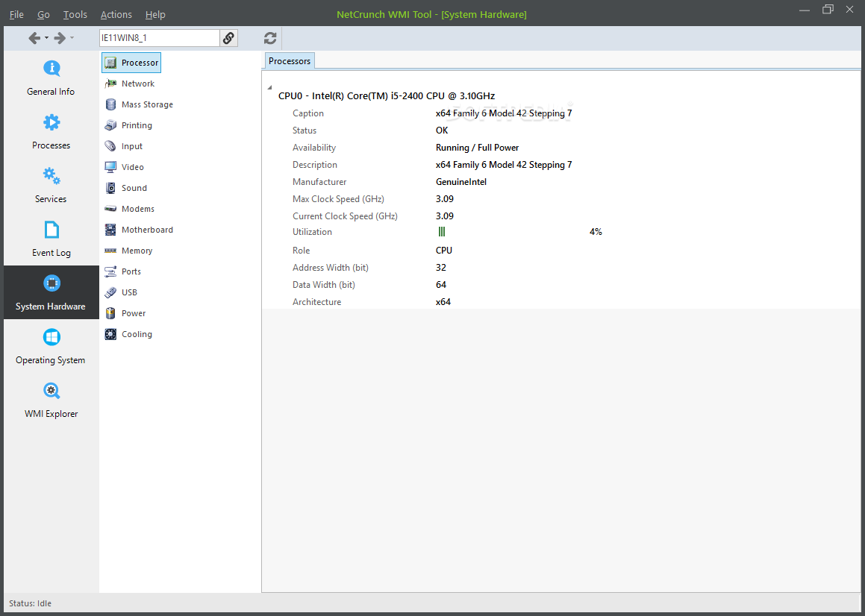Click the 4% utilization value
This screenshot has height=616, width=865.
[x=596, y=232]
